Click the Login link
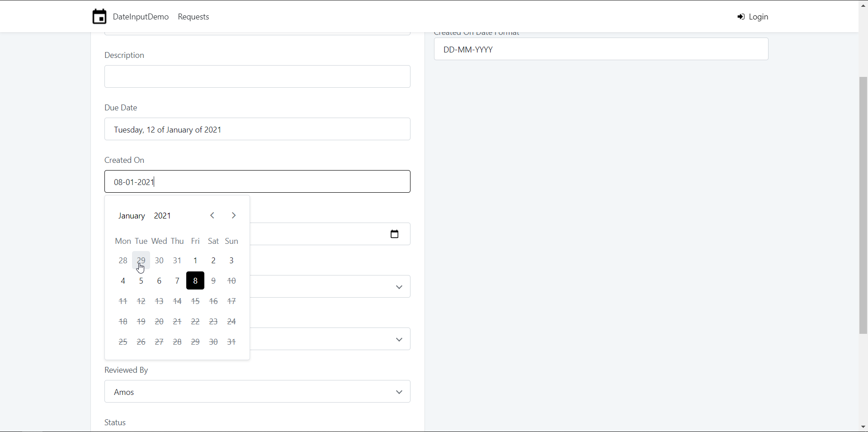868x432 pixels. coord(758,17)
